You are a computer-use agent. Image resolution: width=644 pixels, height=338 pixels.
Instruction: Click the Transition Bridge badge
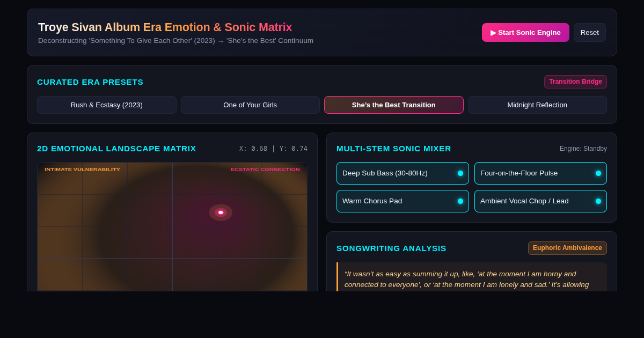point(575,82)
